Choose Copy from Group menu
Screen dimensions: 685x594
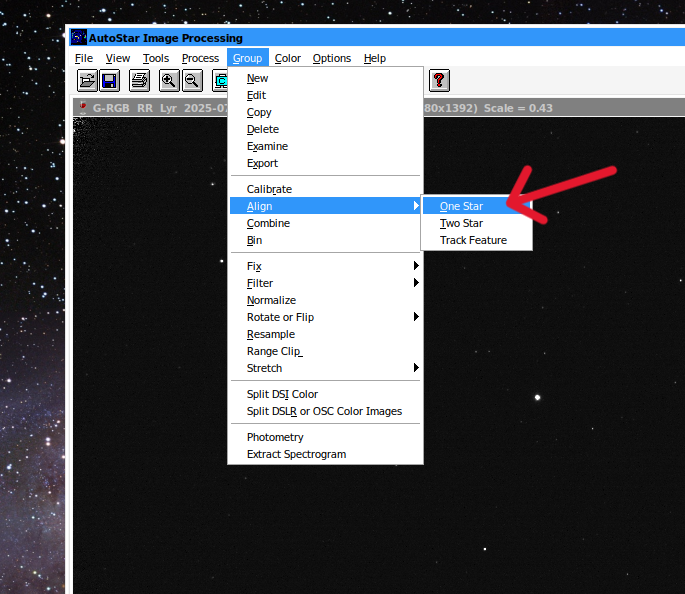click(x=325, y=112)
